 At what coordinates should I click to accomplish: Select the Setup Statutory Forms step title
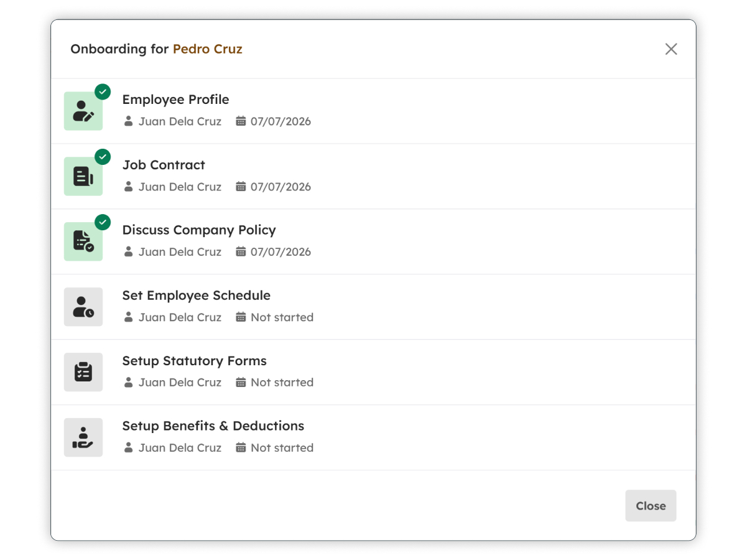[195, 361]
